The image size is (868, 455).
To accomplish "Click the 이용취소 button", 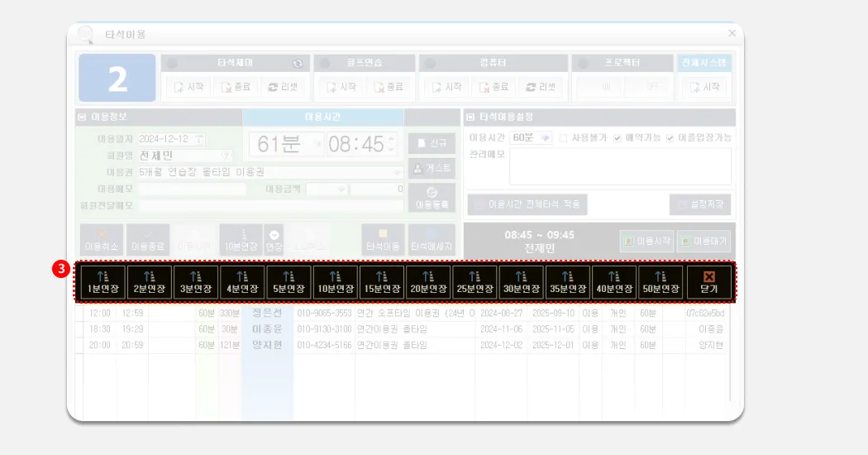I will 102,240.
